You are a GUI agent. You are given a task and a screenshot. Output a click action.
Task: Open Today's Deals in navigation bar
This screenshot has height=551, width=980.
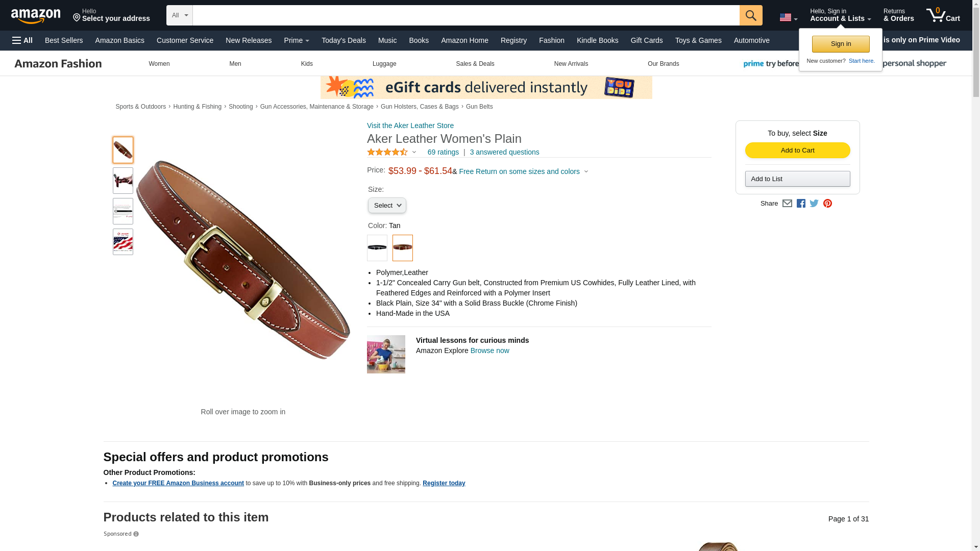pyautogui.click(x=344, y=40)
